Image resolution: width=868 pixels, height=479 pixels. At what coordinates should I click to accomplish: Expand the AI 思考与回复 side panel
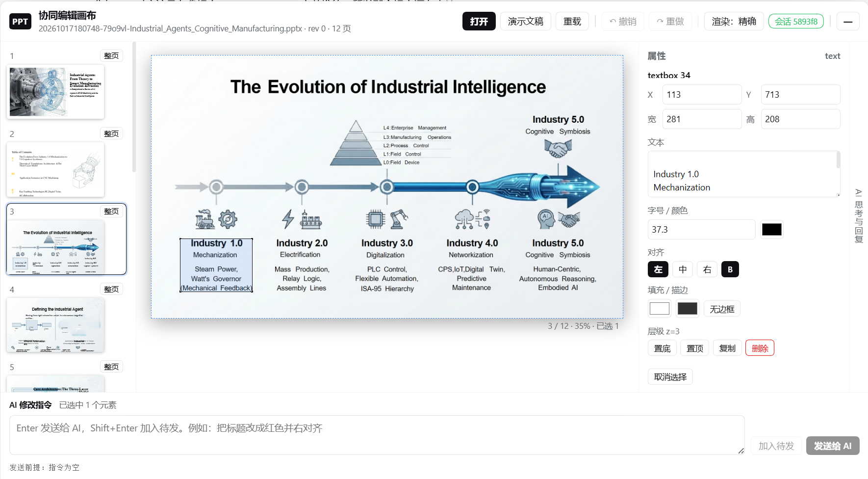(x=858, y=216)
